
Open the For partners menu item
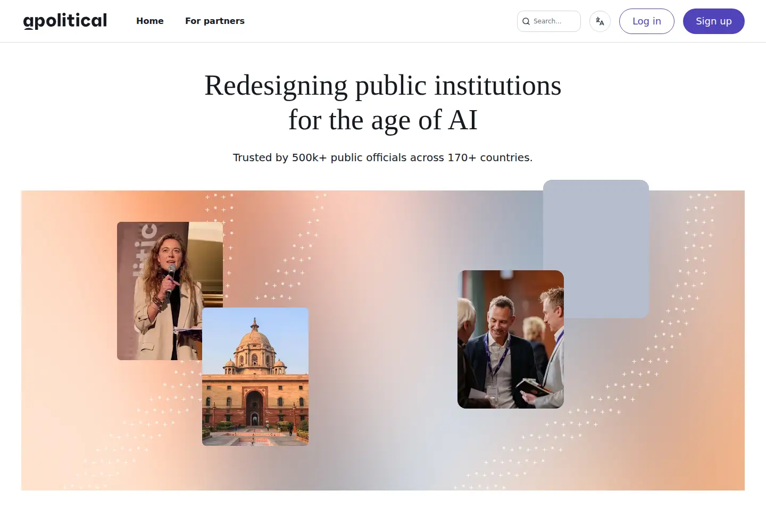click(215, 21)
